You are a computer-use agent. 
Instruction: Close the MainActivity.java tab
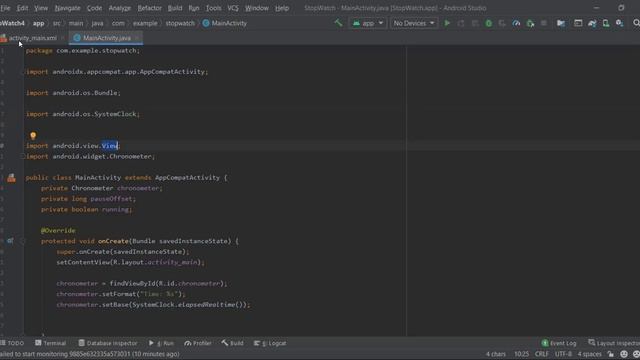137,38
